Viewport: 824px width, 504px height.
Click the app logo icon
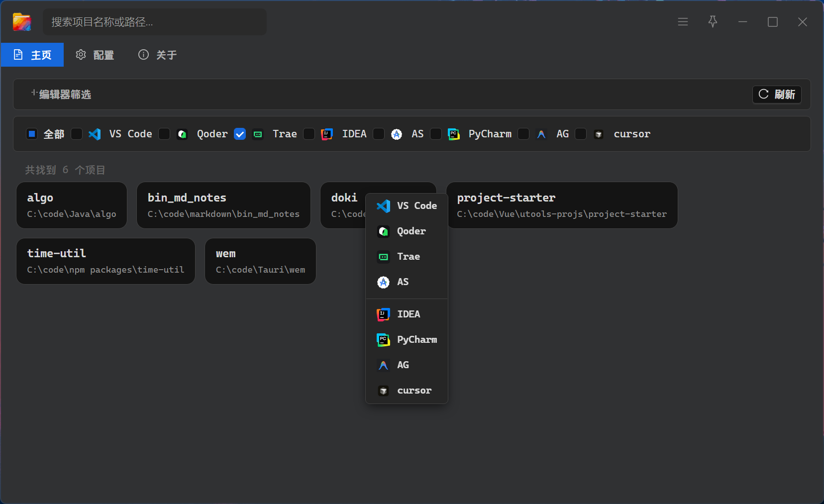pyautogui.click(x=22, y=22)
